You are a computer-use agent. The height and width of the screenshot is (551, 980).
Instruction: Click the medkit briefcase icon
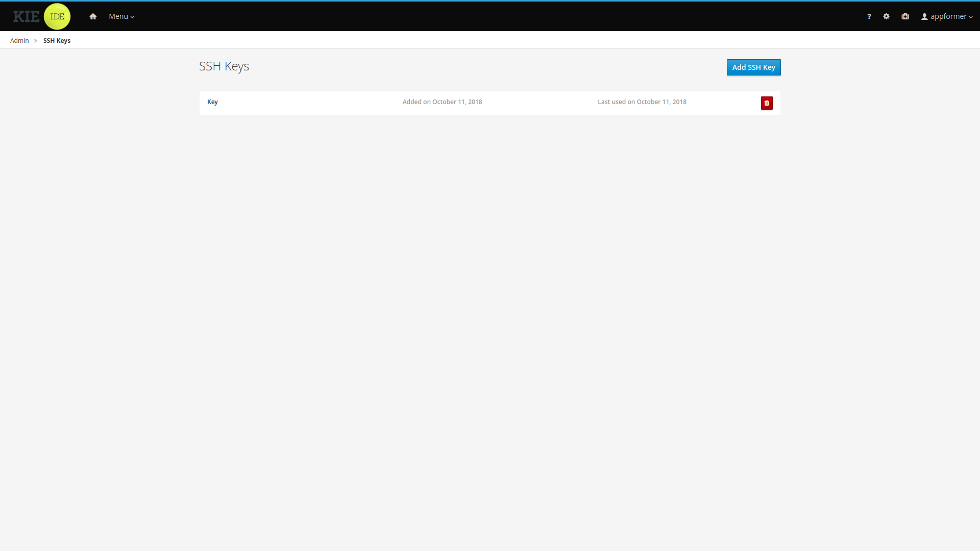(905, 16)
